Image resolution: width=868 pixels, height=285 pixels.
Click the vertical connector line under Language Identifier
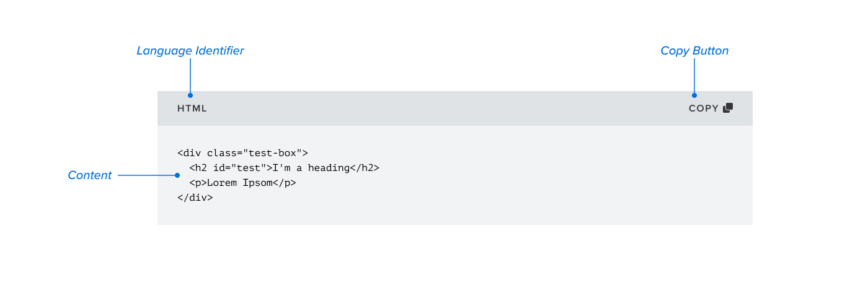[x=190, y=76]
